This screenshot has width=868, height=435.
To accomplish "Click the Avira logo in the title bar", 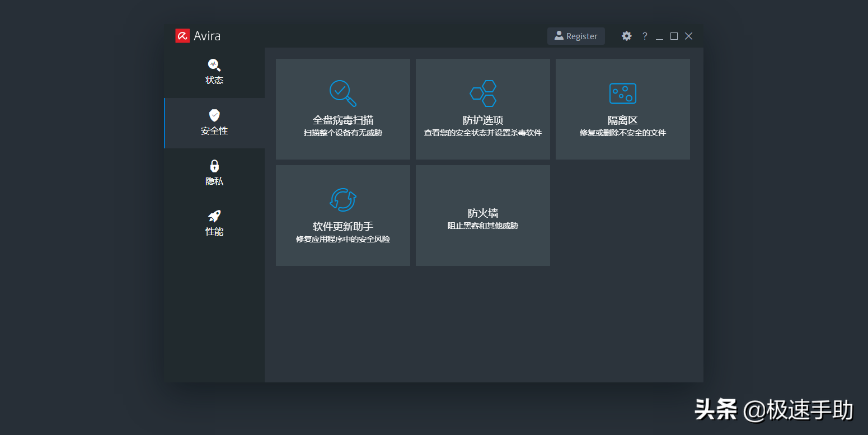I will tap(181, 35).
